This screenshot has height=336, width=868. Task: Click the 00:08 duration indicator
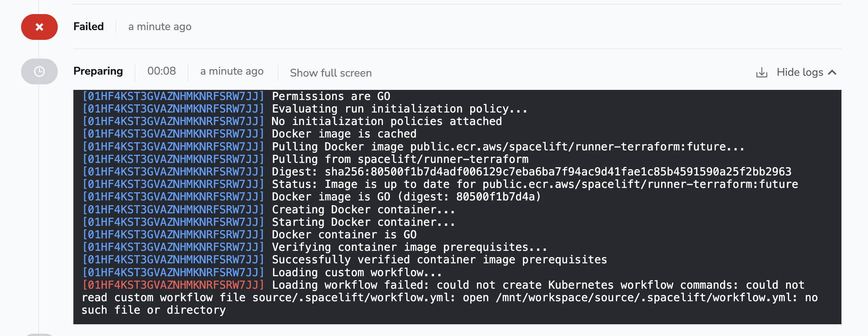(161, 71)
